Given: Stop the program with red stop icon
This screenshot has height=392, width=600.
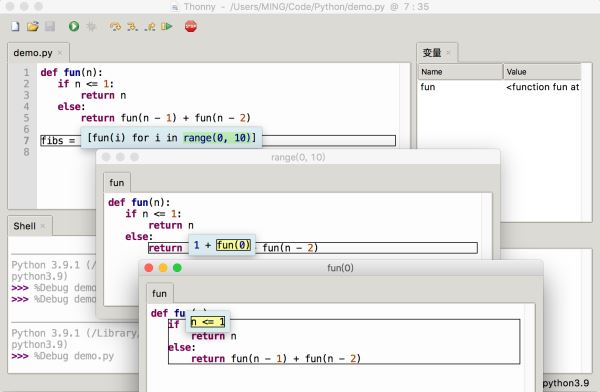Looking at the screenshot, I should pyautogui.click(x=191, y=26).
